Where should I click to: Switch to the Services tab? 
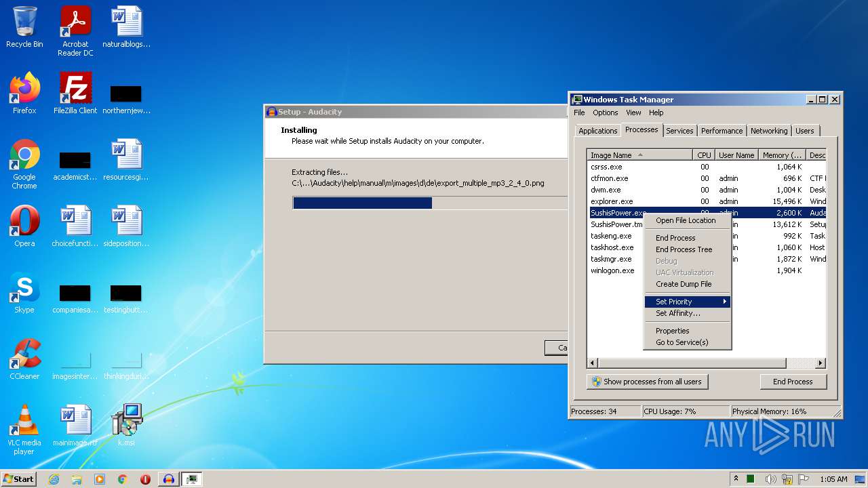tap(679, 131)
